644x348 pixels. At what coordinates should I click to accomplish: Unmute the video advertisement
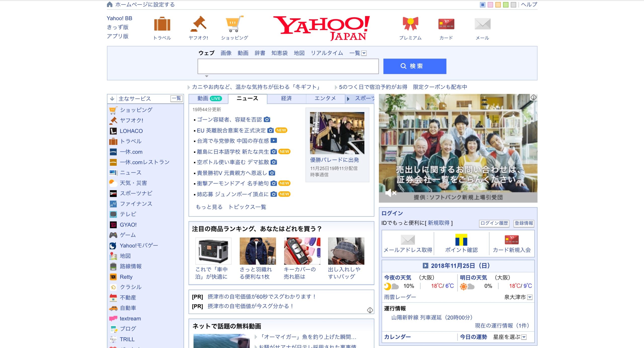pos(391,193)
